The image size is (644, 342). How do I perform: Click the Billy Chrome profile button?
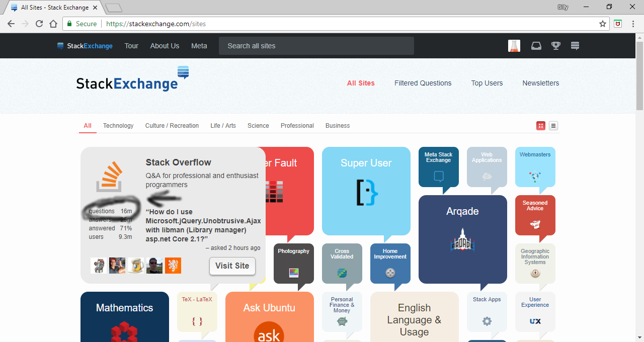(x=563, y=7)
